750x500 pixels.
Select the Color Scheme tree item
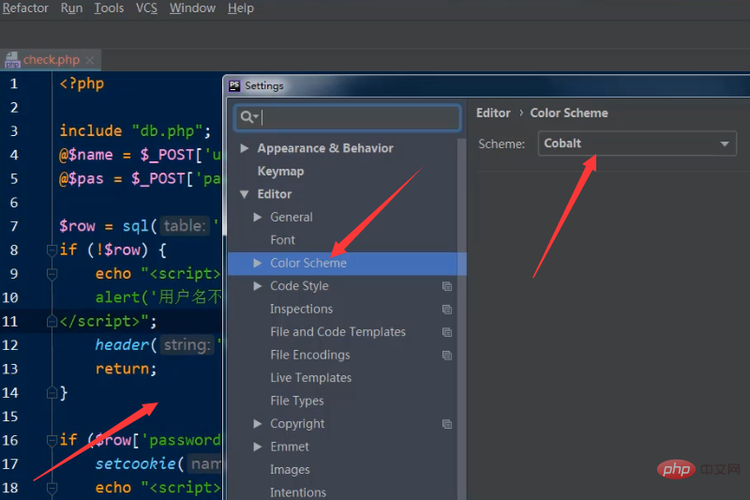coord(347,263)
